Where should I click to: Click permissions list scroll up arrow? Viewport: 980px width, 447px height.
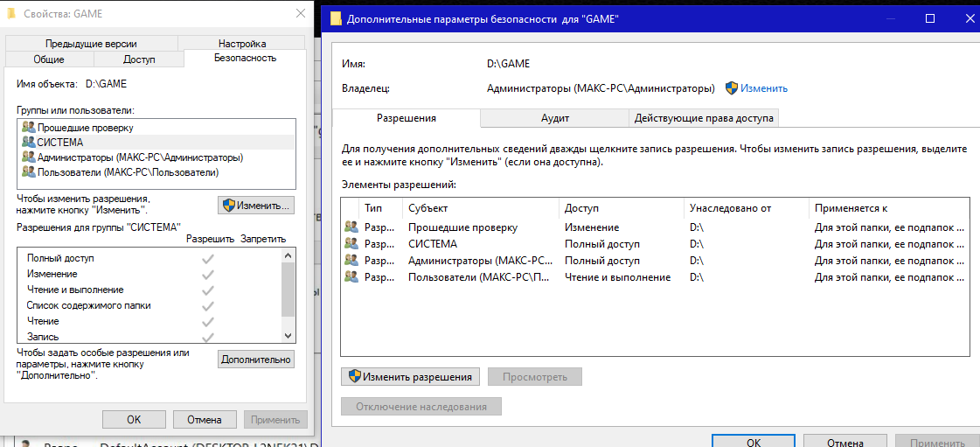(288, 255)
